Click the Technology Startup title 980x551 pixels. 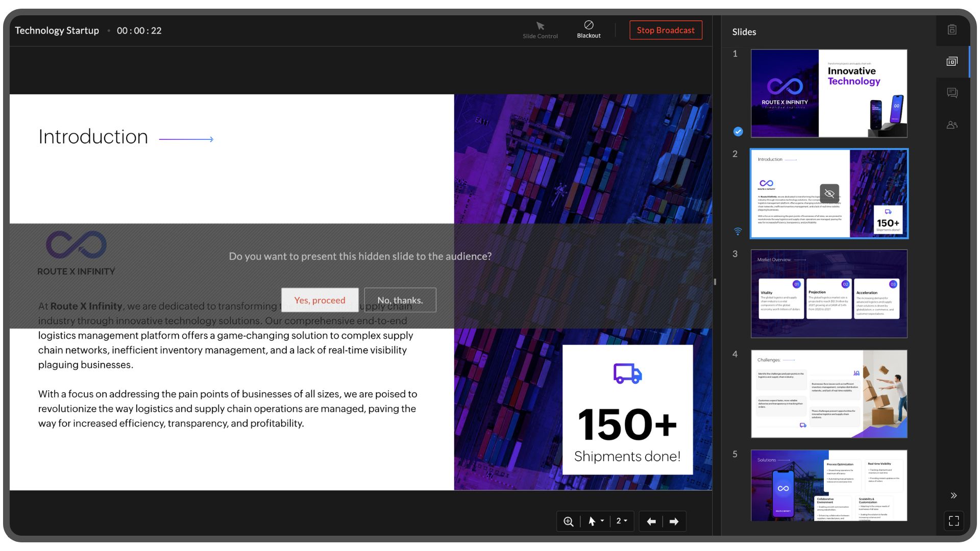[x=57, y=30]
